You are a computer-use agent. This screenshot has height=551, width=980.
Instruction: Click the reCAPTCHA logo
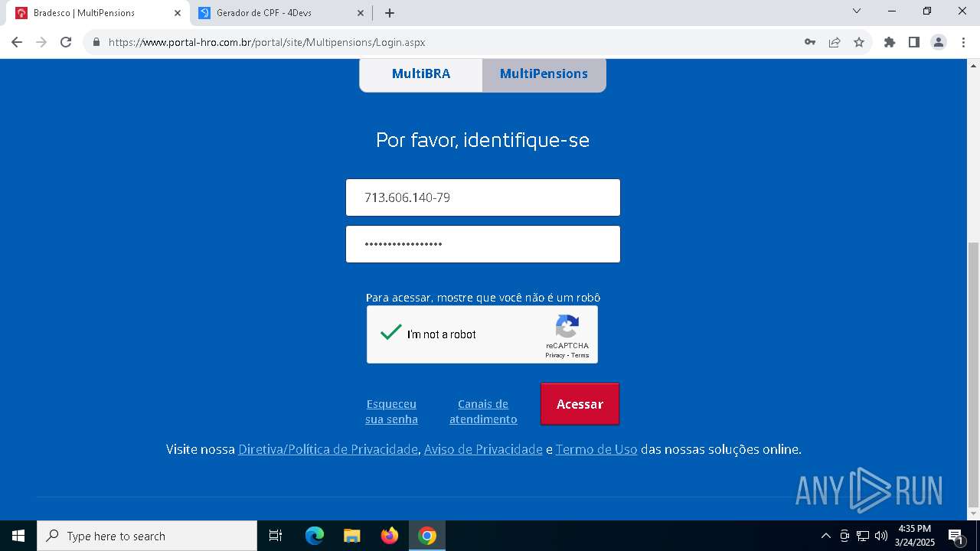(567, 327)
